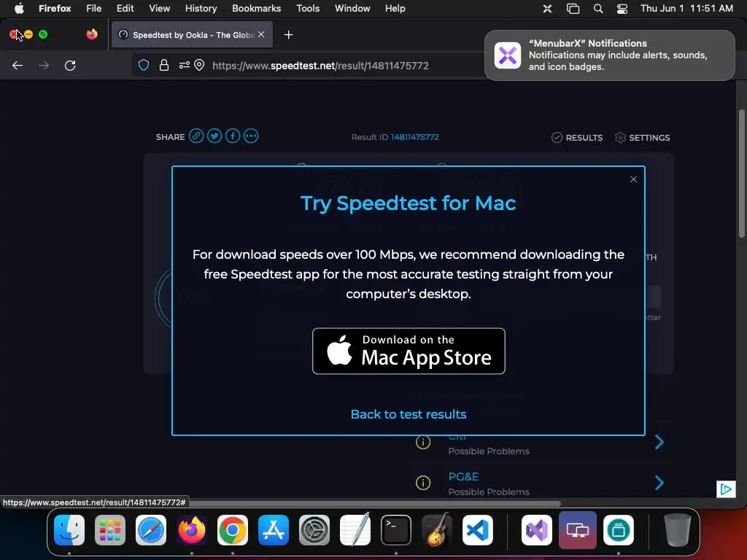Open App Store from the Dock
Image resolution: width=747 pixels, height=560 pixels.
[274, 530]
